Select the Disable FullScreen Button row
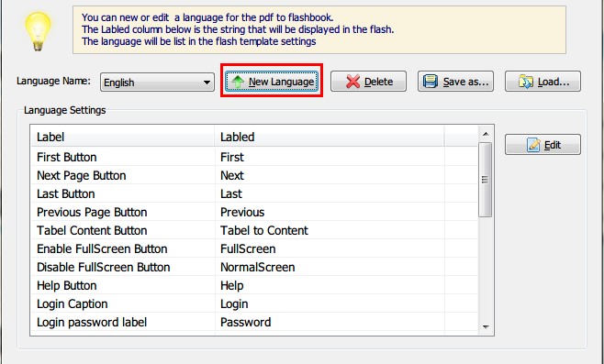This screenshot has width=604, height=364. [x=254, y=267]
